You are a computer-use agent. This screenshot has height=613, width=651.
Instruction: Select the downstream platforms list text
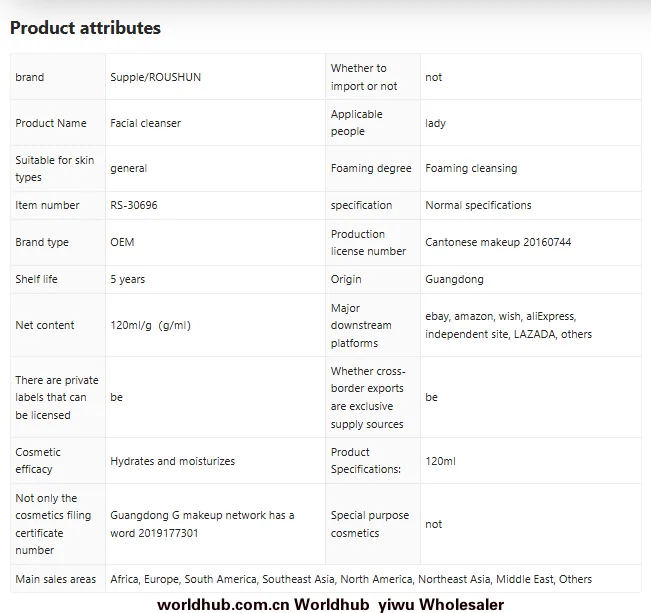pos(508,325)
